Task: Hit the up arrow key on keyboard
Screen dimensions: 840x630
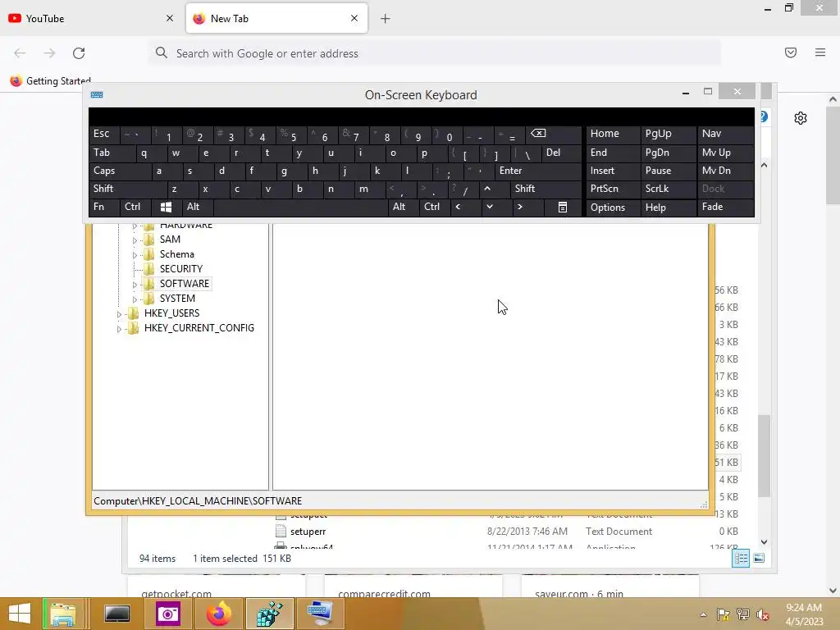Action: click(487, 189)
